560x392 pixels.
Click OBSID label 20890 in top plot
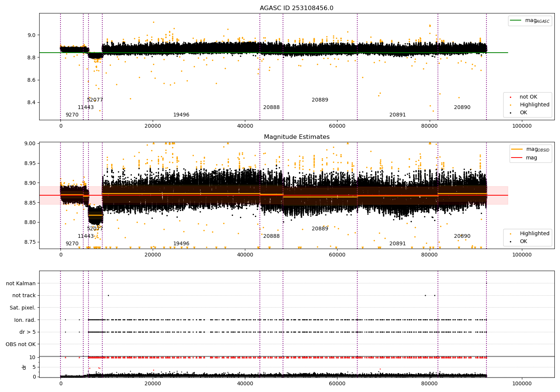462,107
